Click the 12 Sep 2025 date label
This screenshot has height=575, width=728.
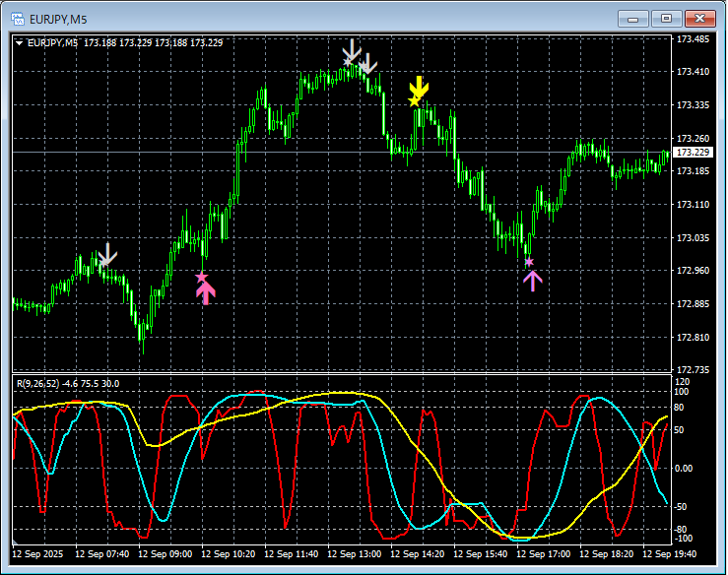[40, 554]
